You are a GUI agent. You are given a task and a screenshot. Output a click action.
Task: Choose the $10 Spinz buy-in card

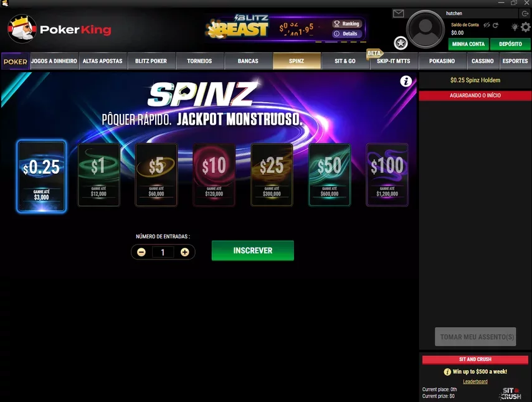pos(214,175)
